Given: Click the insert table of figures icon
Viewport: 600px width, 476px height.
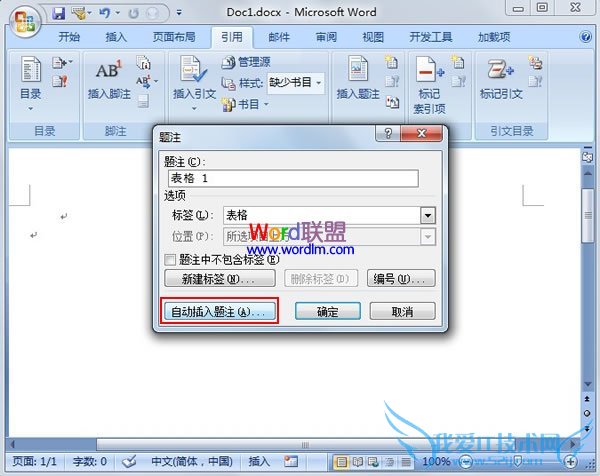Looking at the screenshot, I should pos(391,62).
